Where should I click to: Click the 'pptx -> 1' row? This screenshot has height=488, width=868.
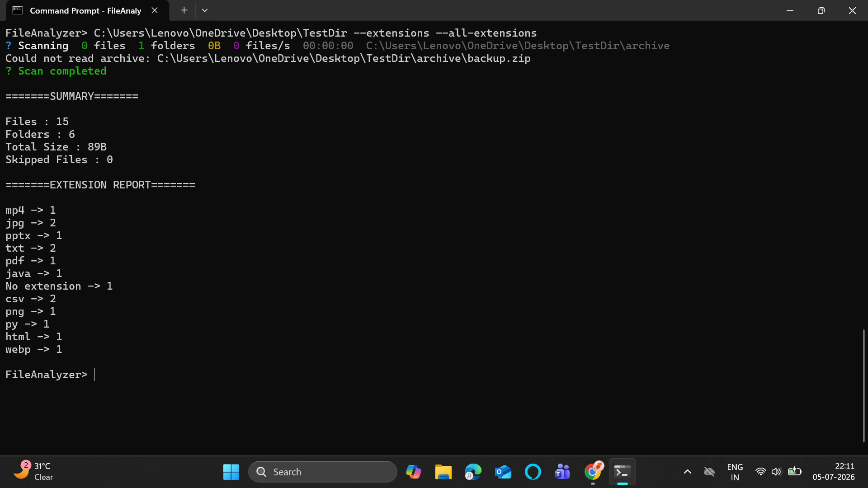[x=34, y=235]
